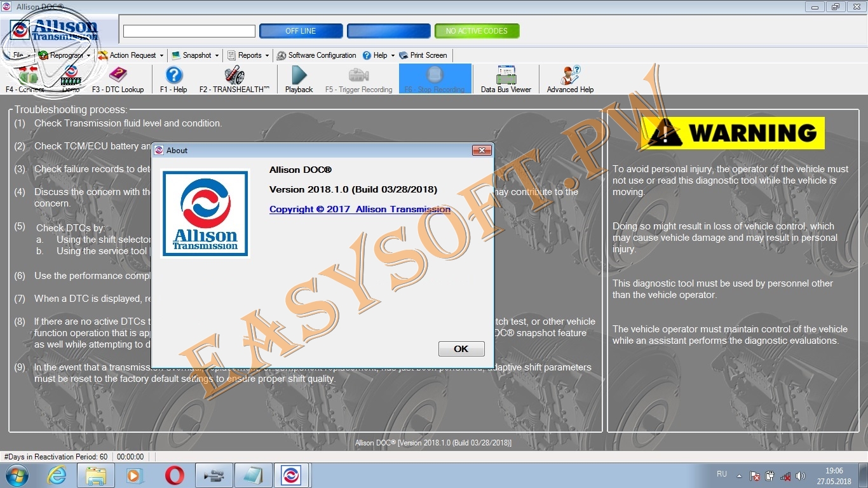Click the Allison Transmission logo in header
The width and height of the screenshot is (868, 488).
click(55, 30)
